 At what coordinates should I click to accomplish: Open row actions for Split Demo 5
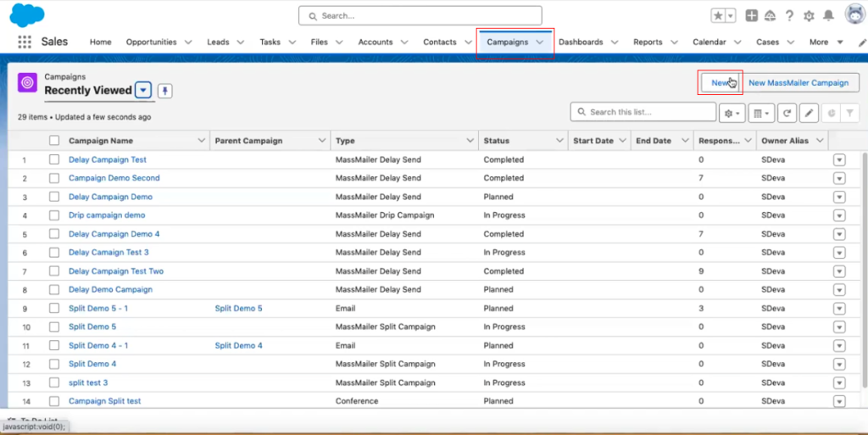[x=839, y=327]
